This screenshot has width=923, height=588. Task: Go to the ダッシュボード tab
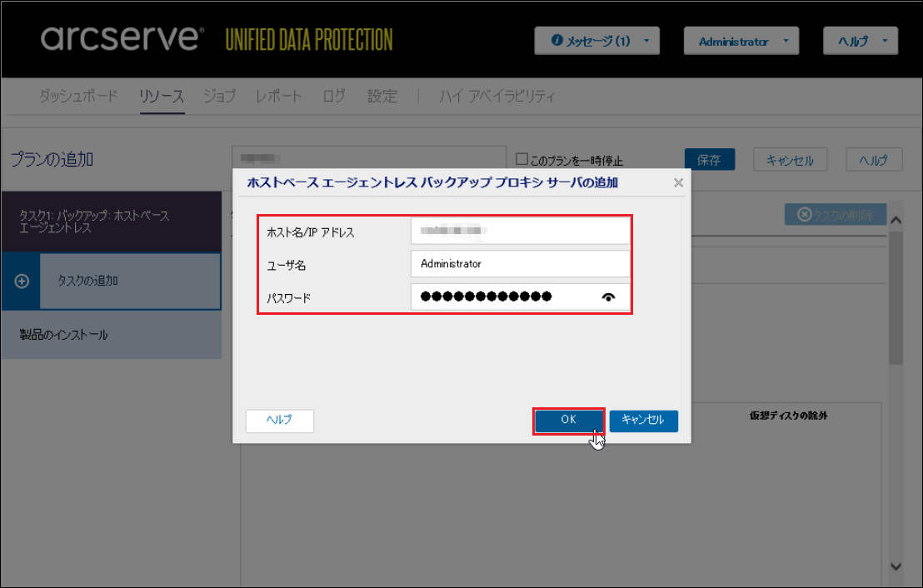[x=78, y=95]
